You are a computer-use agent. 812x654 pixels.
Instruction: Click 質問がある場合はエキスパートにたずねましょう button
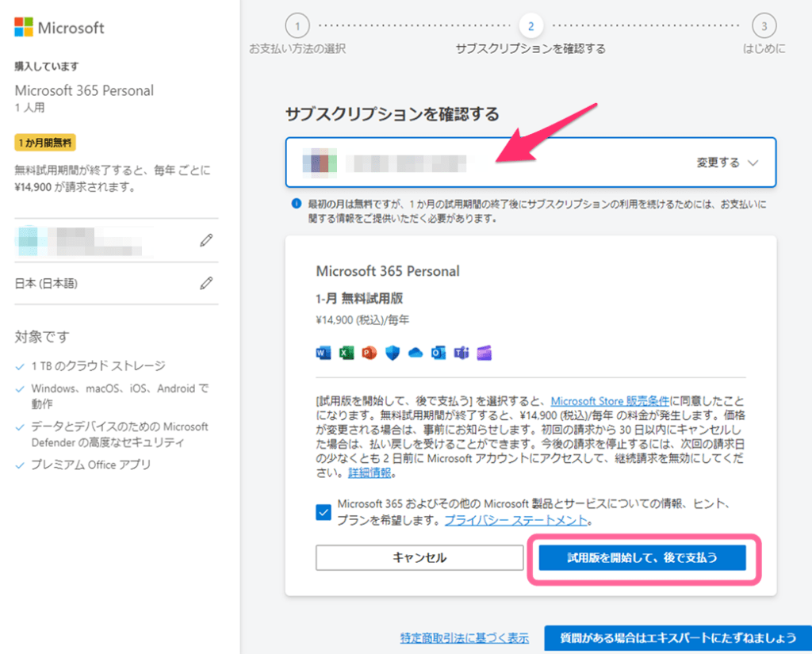678,638
